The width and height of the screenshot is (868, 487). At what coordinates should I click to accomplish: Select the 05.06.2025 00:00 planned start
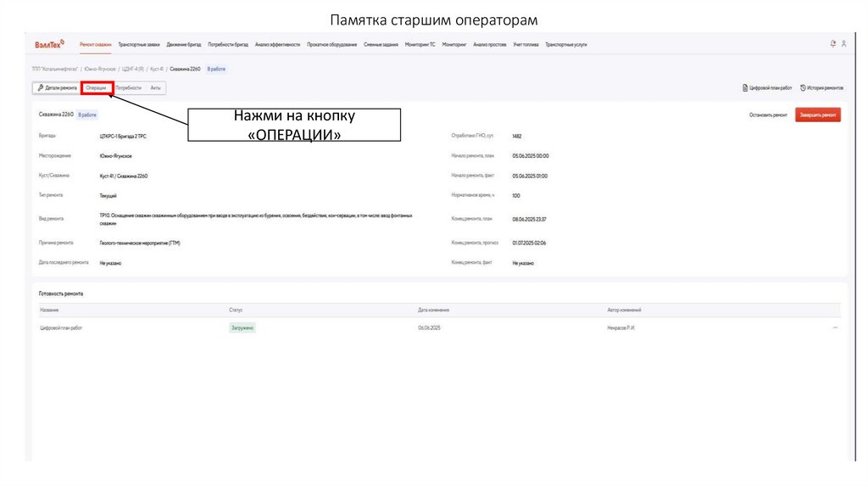click(531, 155)
